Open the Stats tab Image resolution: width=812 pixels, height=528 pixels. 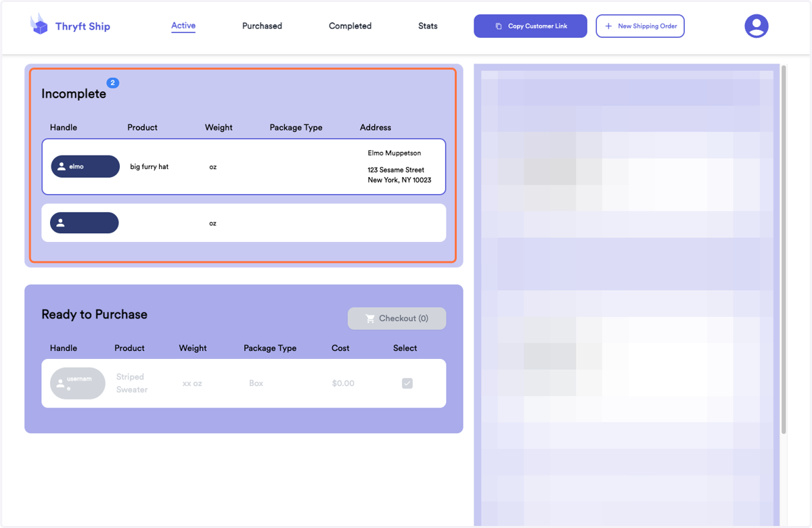(x=428, y=26)
